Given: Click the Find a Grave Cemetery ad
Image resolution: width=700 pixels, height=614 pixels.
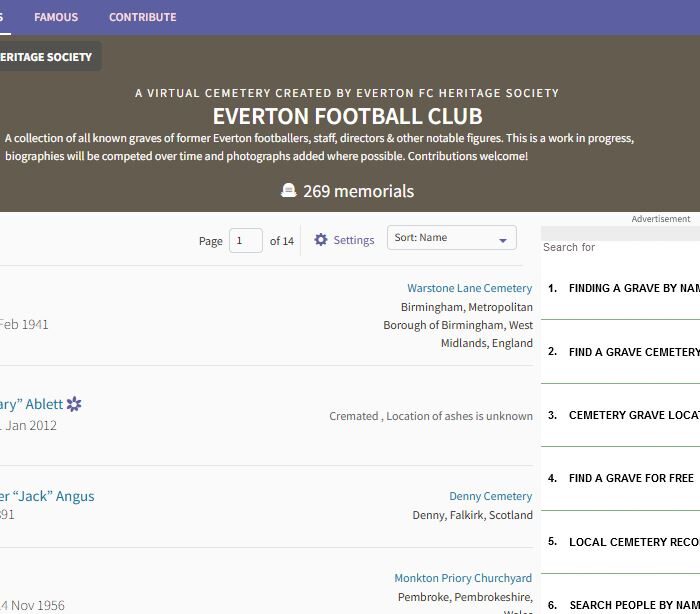Looking at the screenshot, I should [633, 352].
